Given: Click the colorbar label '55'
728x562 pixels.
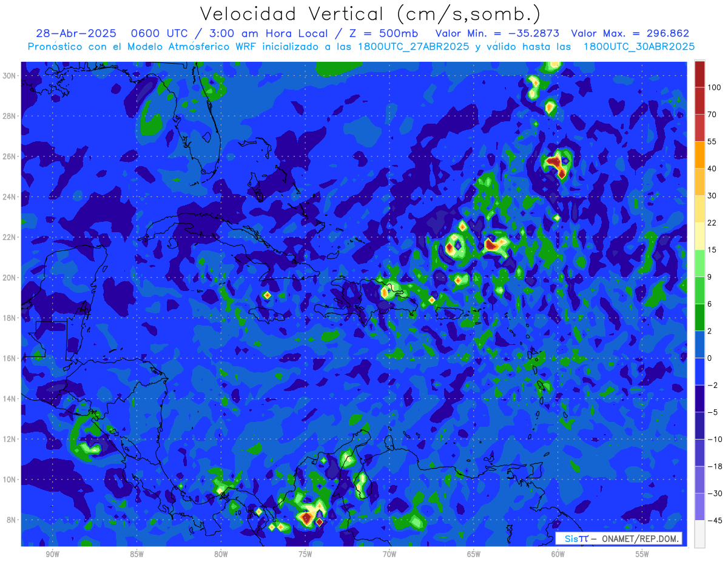Looking at the screenshot, I should point(712,141).
